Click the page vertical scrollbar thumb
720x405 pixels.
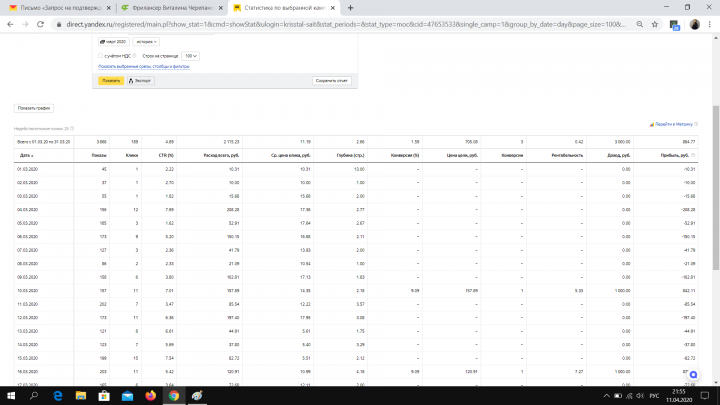click(716, 187)
